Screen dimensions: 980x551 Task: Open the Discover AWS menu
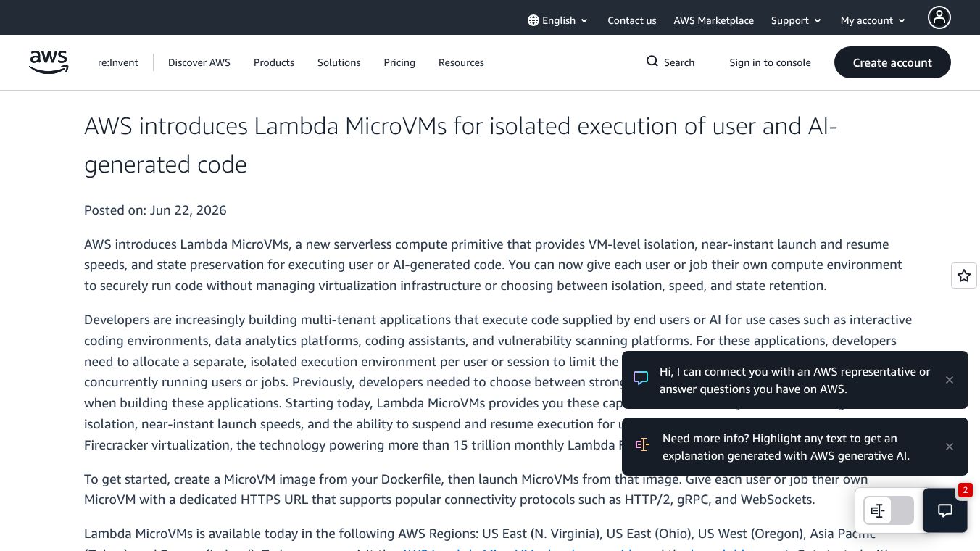coord(199,62)
